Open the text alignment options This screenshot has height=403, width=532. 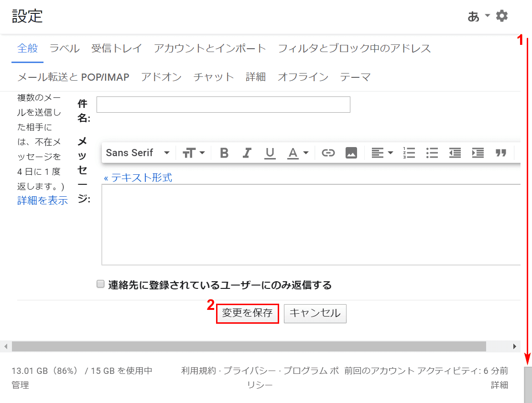[x=382, y=153]
